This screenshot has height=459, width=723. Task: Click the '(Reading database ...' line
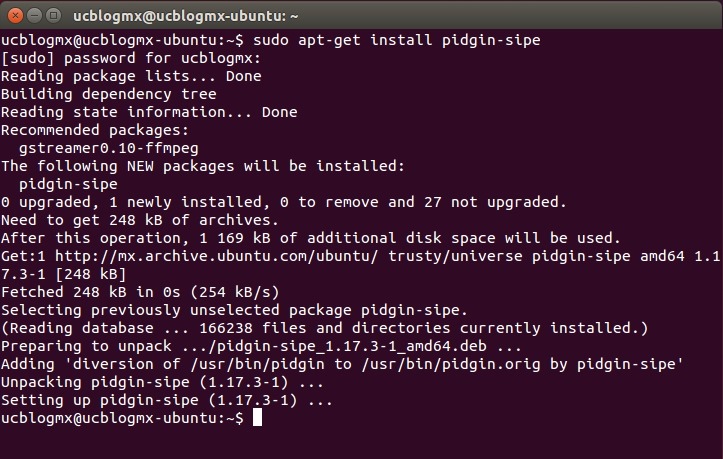[325, 328]
